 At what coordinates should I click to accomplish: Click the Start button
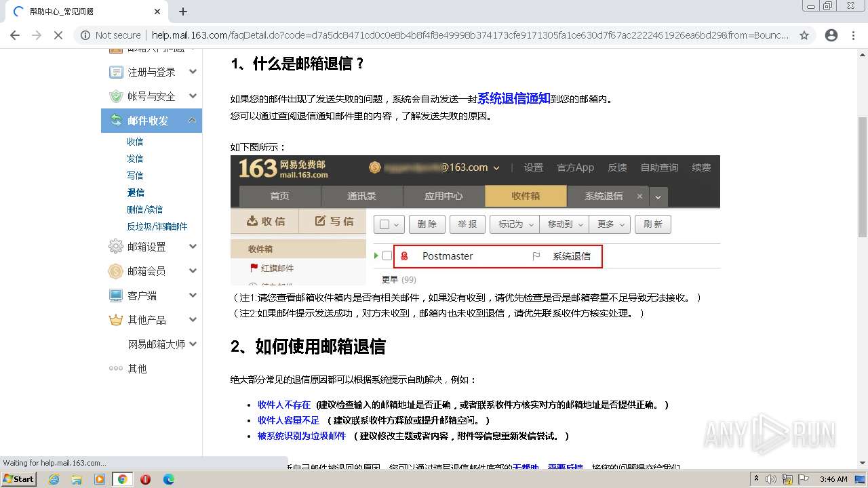(x=19, y=479)
